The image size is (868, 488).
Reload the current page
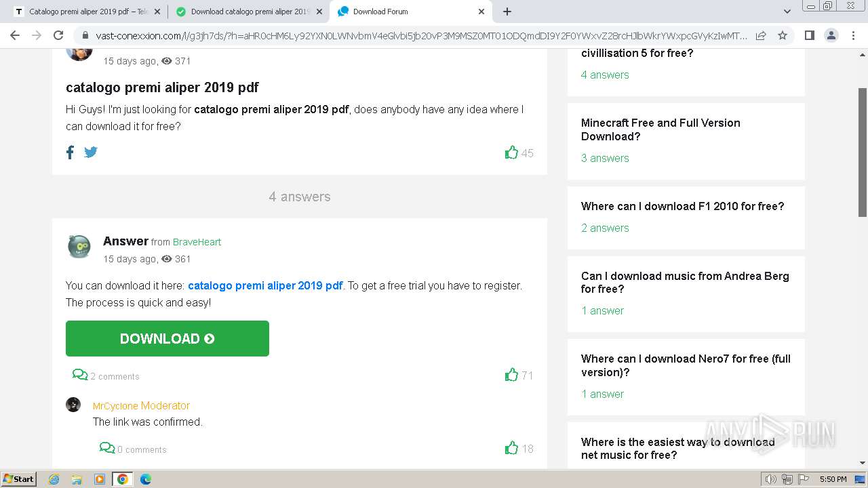58,35
